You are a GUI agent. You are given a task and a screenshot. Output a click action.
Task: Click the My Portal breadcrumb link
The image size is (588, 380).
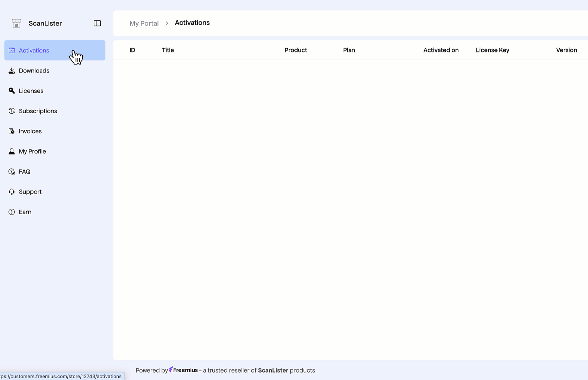(144, 23)
